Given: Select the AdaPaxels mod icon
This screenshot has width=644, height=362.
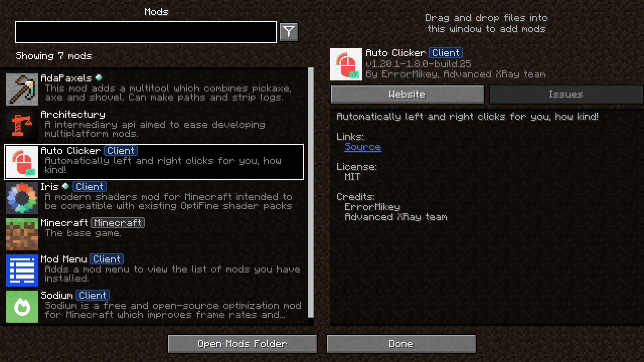Looking at the screenshot, I should (22, 88).
